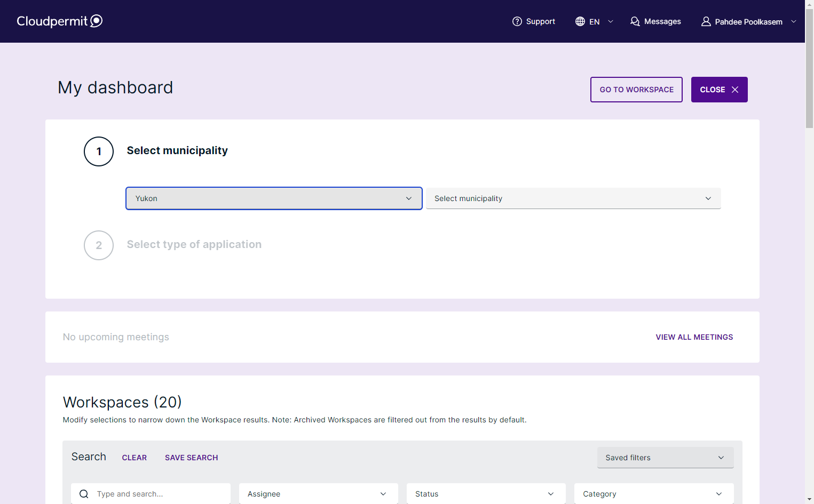Open the Select municipality dropdown
814x504 pixels.
tap(573, 198)
